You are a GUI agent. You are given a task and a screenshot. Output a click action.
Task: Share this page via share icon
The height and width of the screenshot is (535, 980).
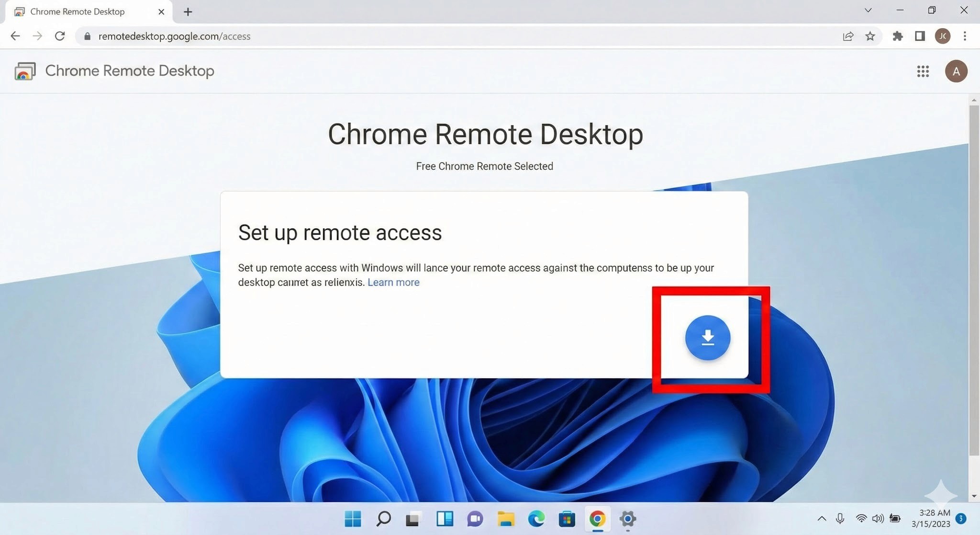(848, 36)
